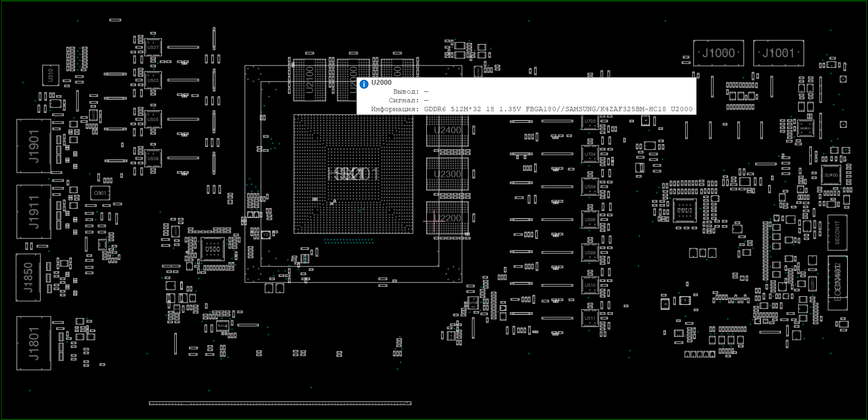The image size is (868, 420).
Task: Select connector J1000 on the board
Action: (x=718, y=53)
